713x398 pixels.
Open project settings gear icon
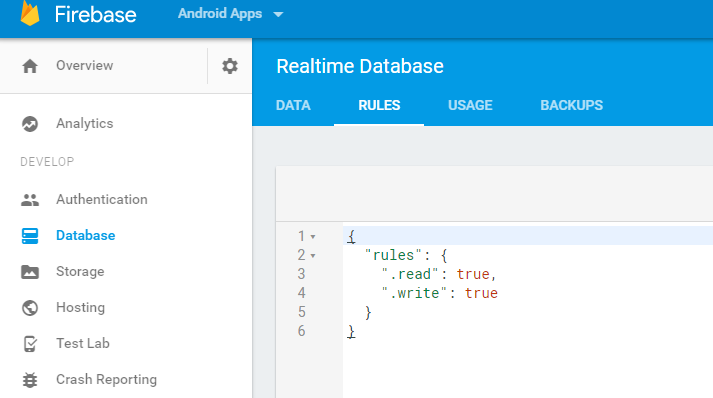tap(230, 66)
